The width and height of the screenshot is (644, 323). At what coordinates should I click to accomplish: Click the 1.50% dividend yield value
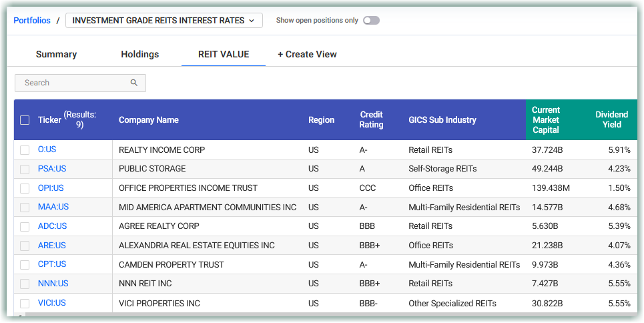click(x=619, y=188)
